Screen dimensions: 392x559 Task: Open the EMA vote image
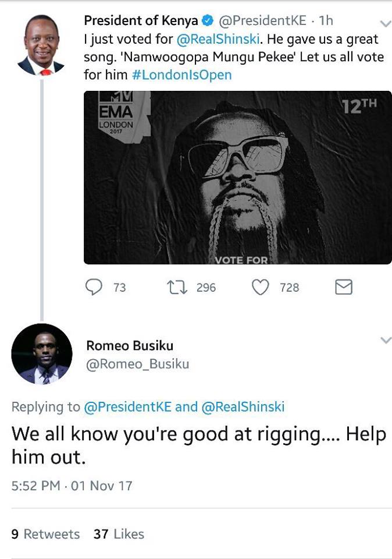click(x=237, y=178)
